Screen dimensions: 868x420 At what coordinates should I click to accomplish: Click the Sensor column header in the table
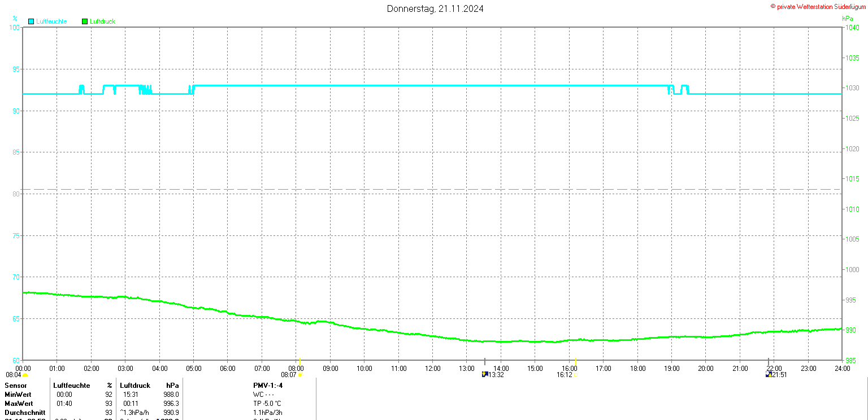(15, 386)
